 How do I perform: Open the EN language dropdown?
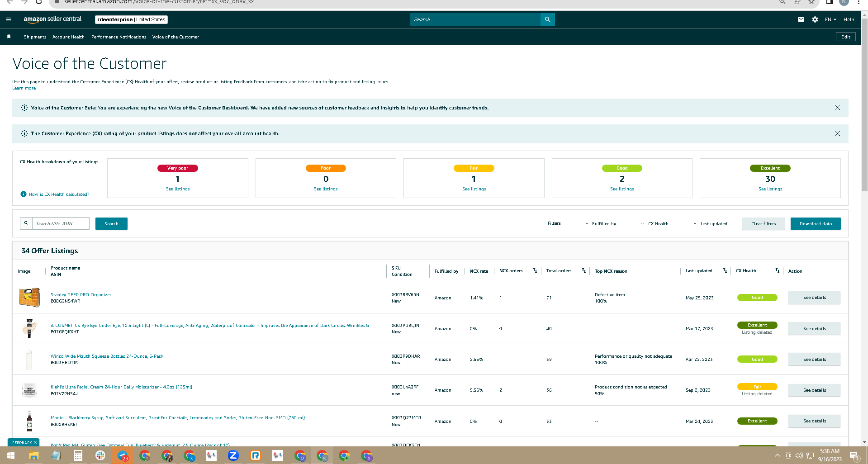[830, 19]
